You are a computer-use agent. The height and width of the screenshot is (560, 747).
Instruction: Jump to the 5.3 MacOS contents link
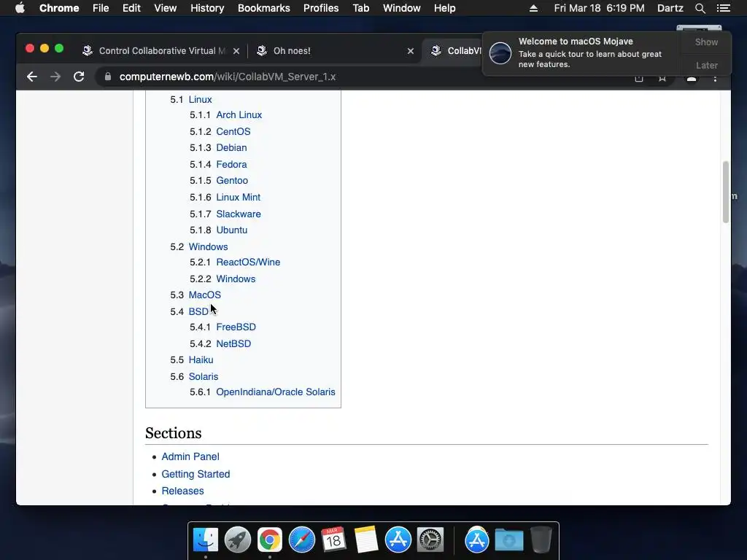coord(205,295)
